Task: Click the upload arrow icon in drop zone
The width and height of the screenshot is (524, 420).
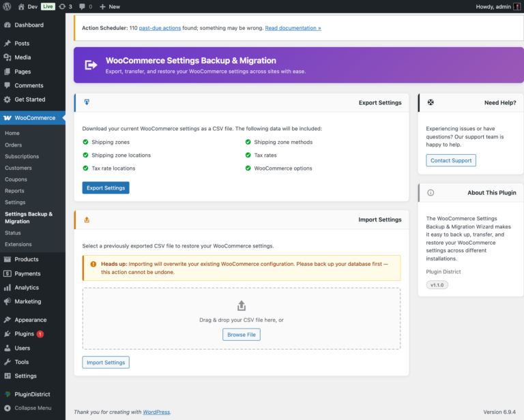Action: pyautogui.click(x=242, y=305)
